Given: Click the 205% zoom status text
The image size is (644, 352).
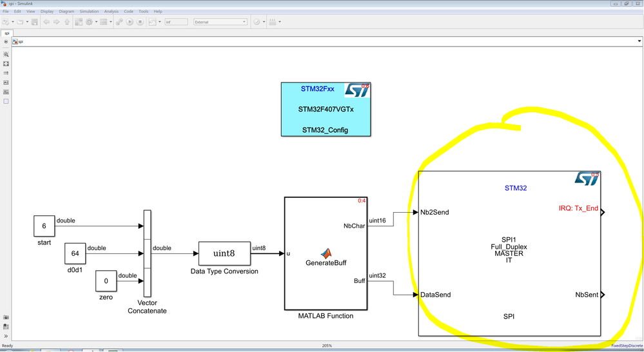Looking at the screenshot, I should 327,346.
